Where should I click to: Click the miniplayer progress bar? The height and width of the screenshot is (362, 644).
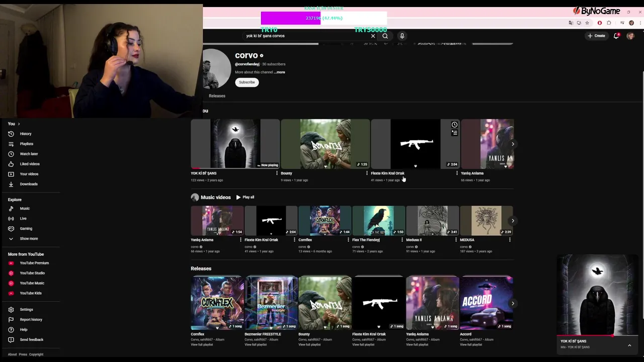pos(597,335)
